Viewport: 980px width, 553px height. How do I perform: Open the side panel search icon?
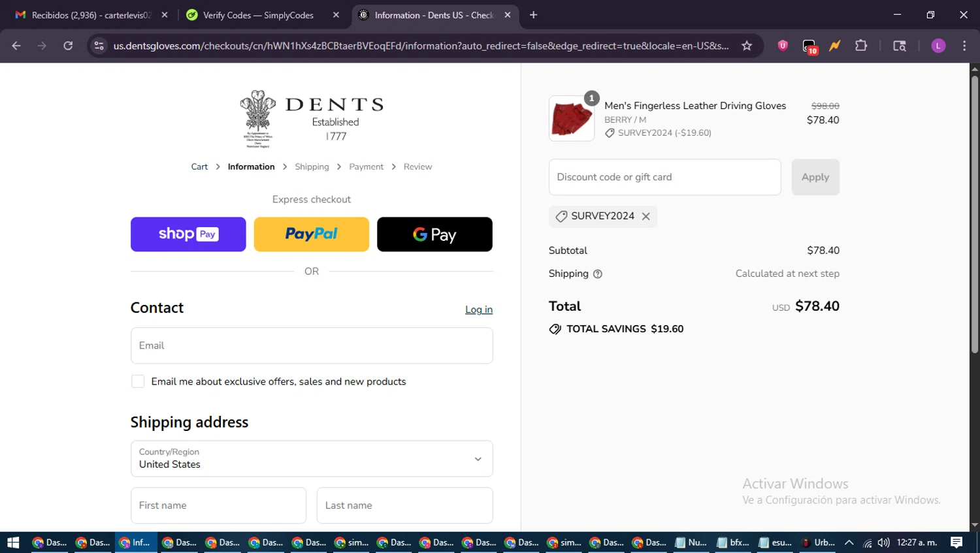[x=900, y=46]
